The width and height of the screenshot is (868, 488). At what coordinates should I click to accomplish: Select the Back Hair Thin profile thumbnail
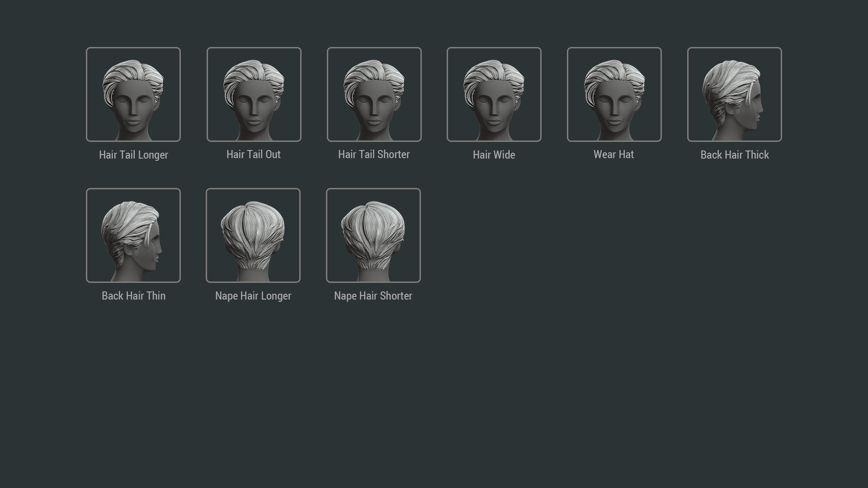point(133,235)
